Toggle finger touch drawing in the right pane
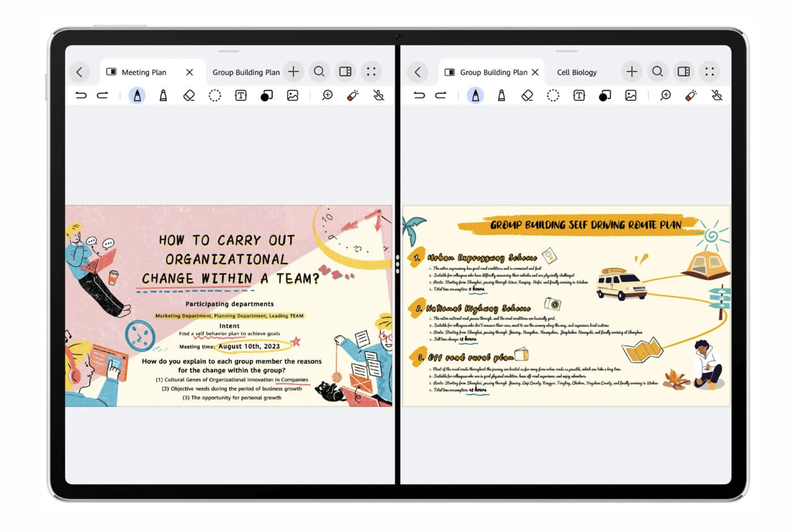796x532 pixels. coord(717,96)
